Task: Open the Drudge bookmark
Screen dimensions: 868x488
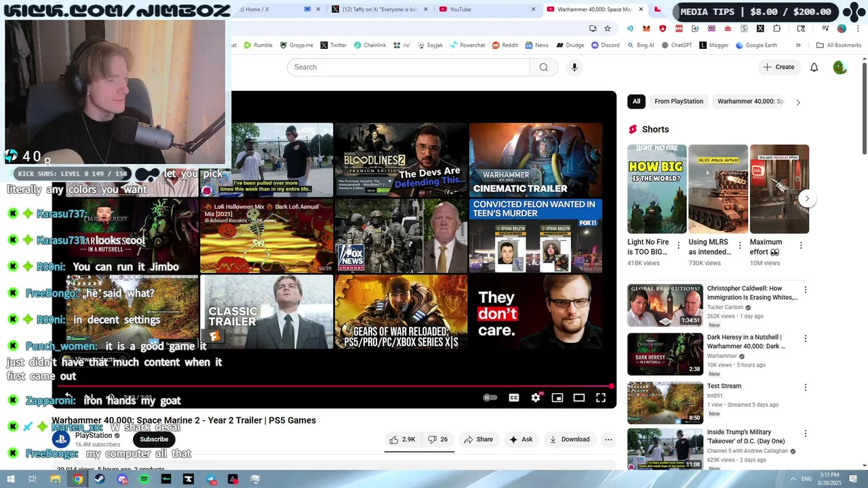Action: pyautogui.click(x=570, y=45)
